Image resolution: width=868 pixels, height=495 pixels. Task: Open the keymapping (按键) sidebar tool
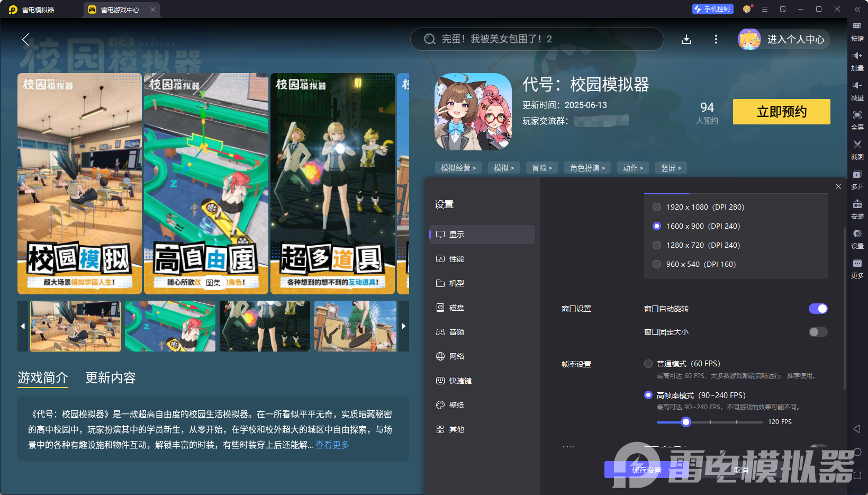(x=857, y=30)
